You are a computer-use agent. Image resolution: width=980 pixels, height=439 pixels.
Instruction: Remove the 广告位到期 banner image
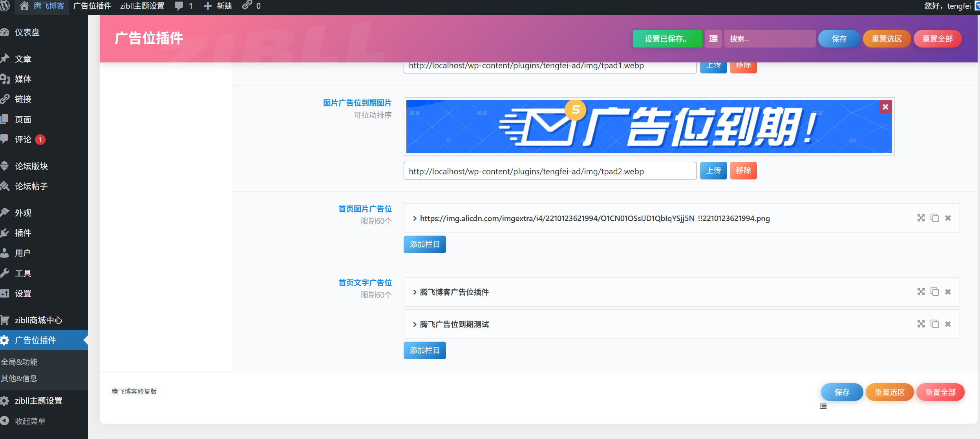(885, 106)
